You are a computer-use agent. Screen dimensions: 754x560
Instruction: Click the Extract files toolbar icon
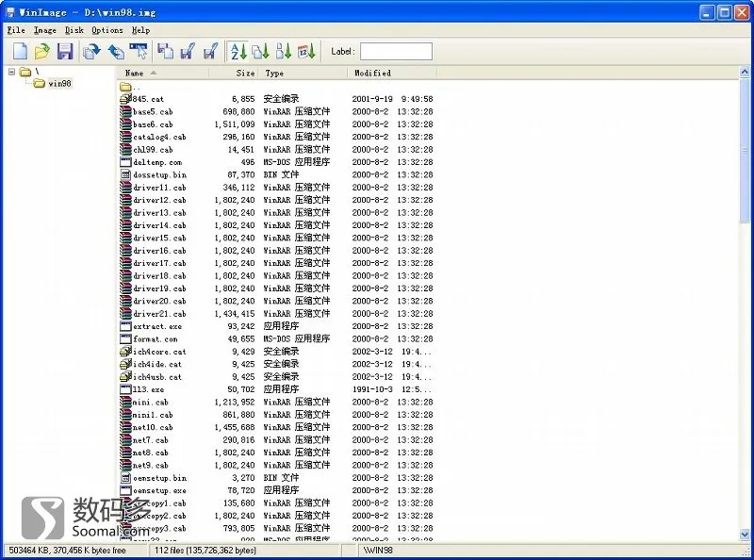click(x=115, y=51)
